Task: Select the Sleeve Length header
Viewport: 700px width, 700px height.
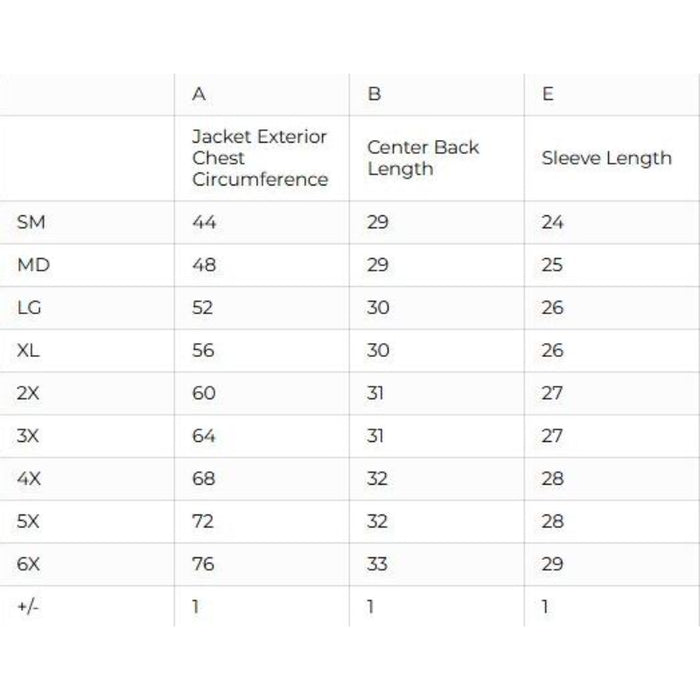Action: pyautogui.click(x=606, y=158)
